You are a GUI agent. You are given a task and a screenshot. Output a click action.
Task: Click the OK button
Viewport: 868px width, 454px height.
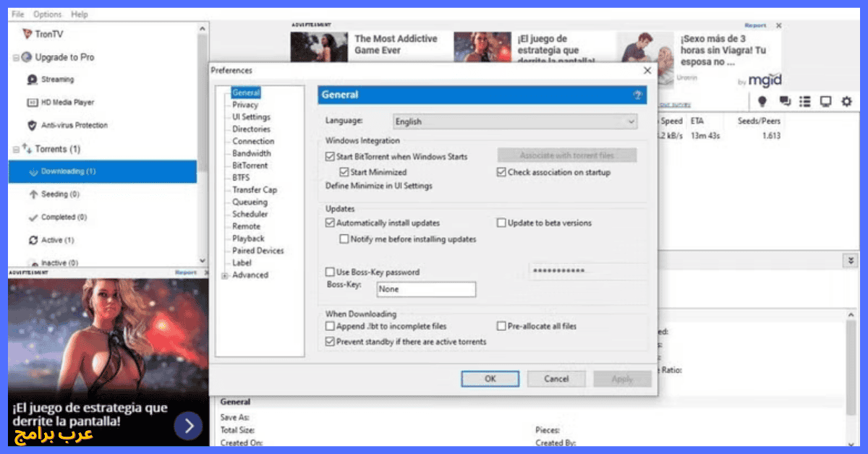coord(490,379)
